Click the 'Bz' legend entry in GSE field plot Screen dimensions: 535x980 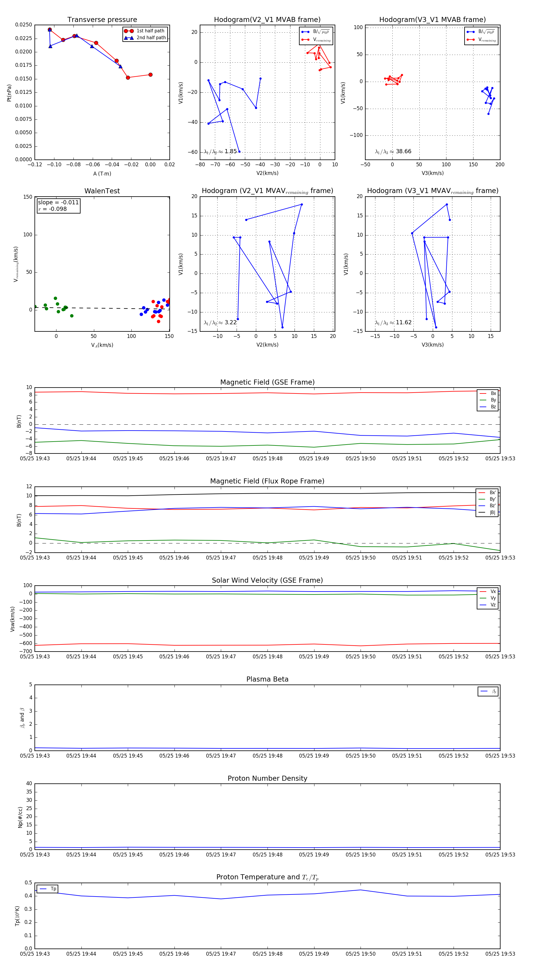488,407
